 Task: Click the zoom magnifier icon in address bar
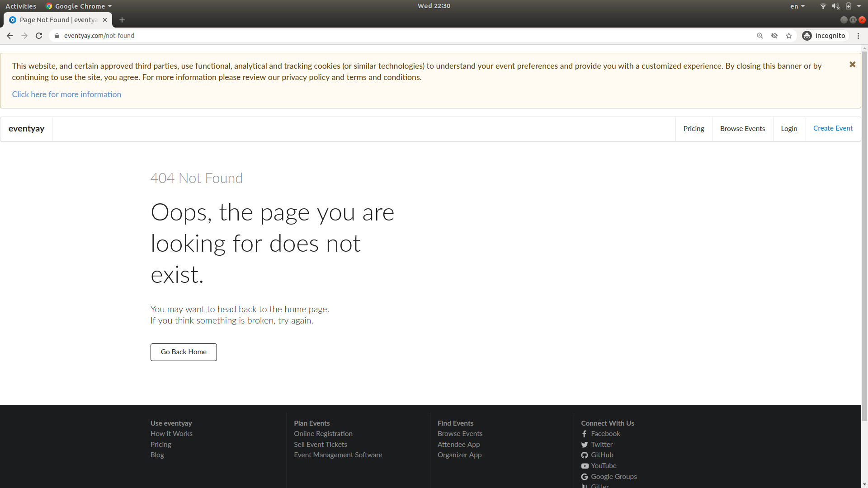tap(760, 35)
